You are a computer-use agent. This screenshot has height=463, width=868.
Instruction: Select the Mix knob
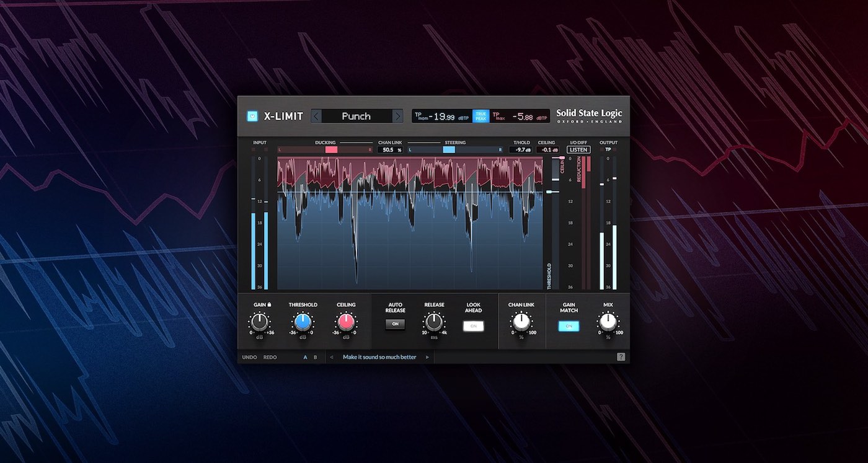click(608, 322)
